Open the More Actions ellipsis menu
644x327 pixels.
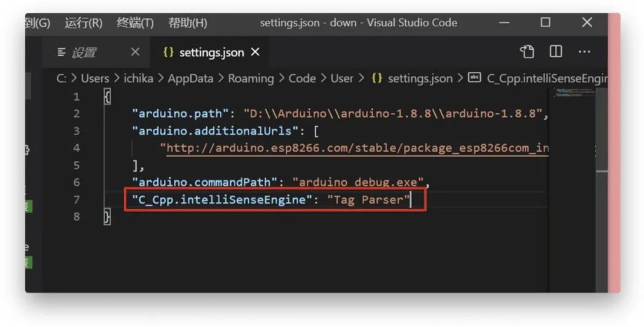pyautogui.click(x=584, y=52)
